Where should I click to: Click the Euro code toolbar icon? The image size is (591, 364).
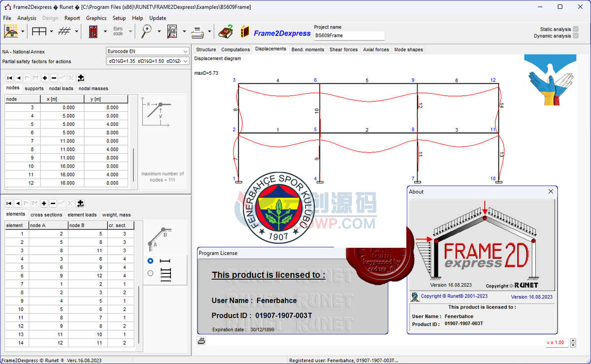[x=118, y=32]
